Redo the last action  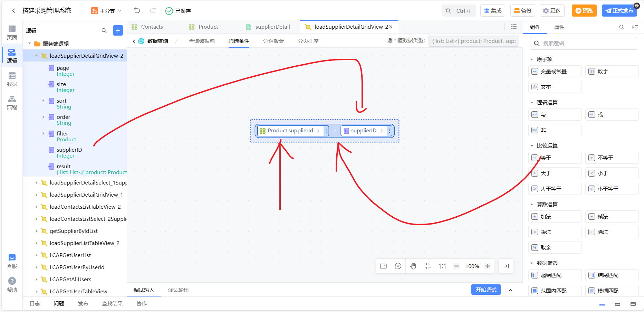[x=153, y=10]
